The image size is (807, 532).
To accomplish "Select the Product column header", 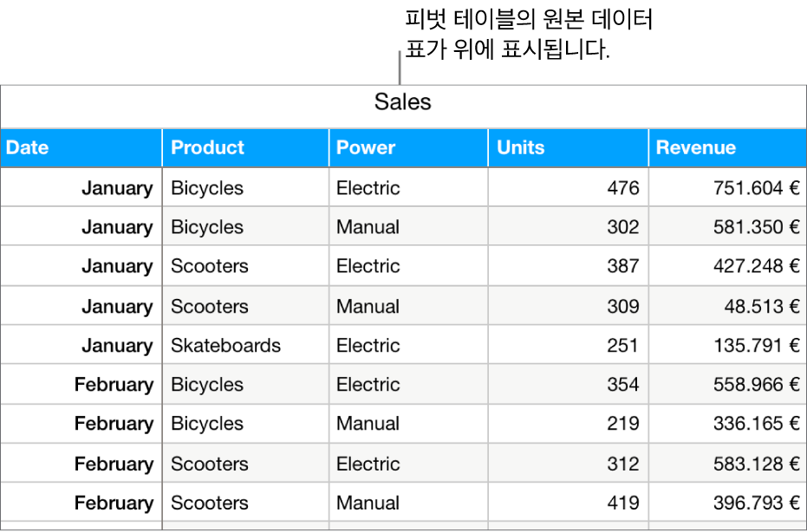I will click(208, 147).
